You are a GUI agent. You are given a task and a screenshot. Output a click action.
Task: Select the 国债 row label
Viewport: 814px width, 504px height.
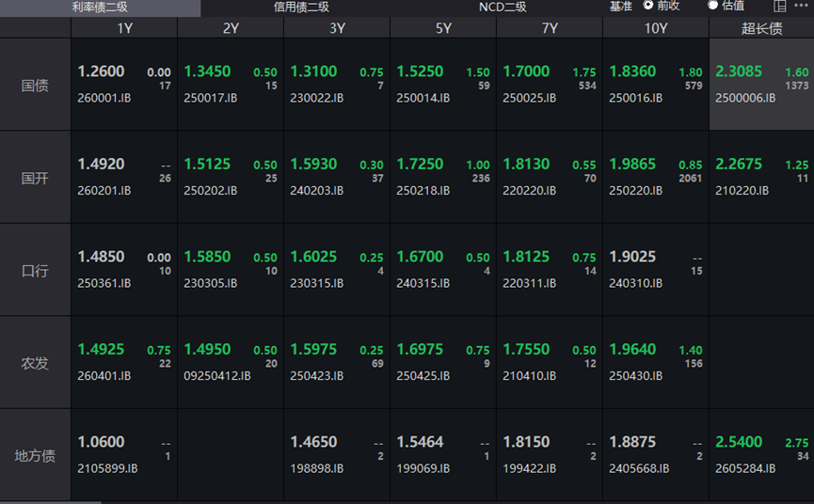tap(35, 85)
